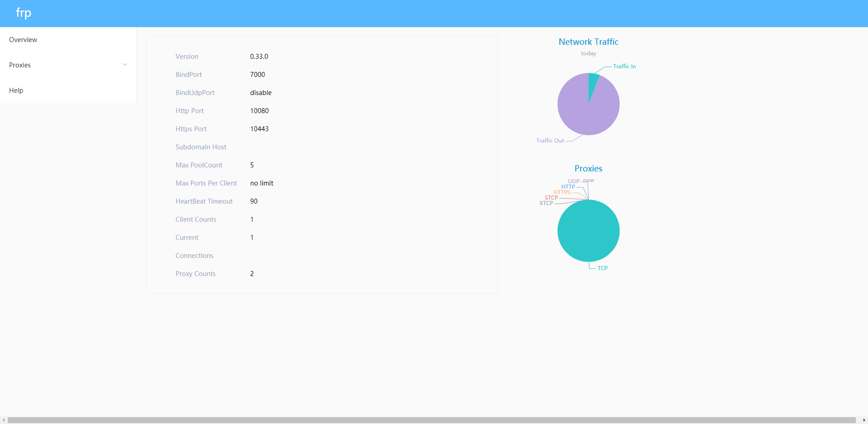Select the HTTP chart label

tap(568, 187)
